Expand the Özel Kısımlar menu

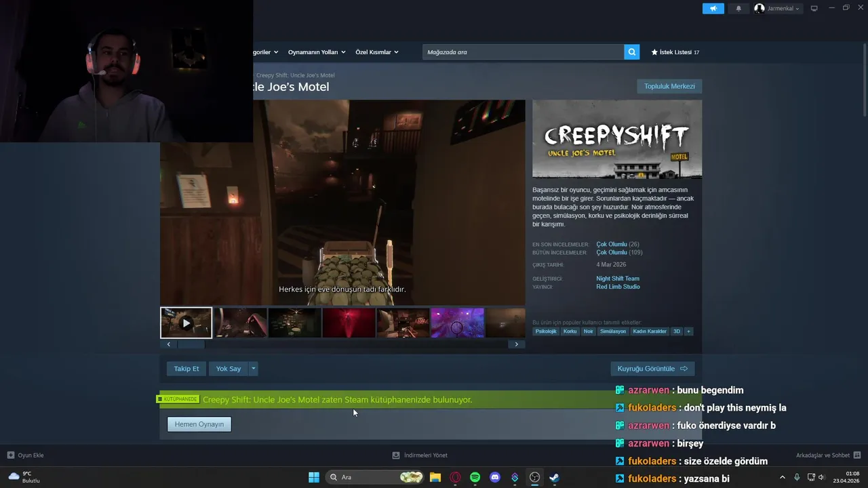(x=377, y=52)
